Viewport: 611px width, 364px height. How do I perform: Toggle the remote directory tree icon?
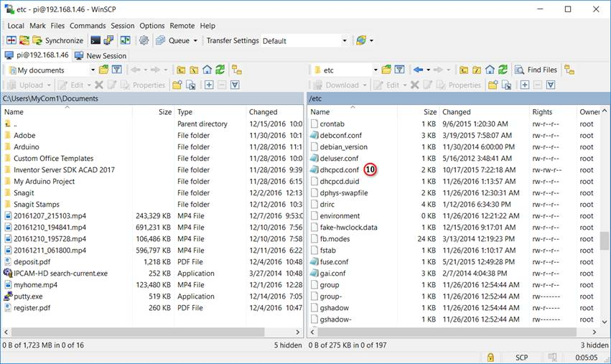pyautogui.click(x=569, y=70)
